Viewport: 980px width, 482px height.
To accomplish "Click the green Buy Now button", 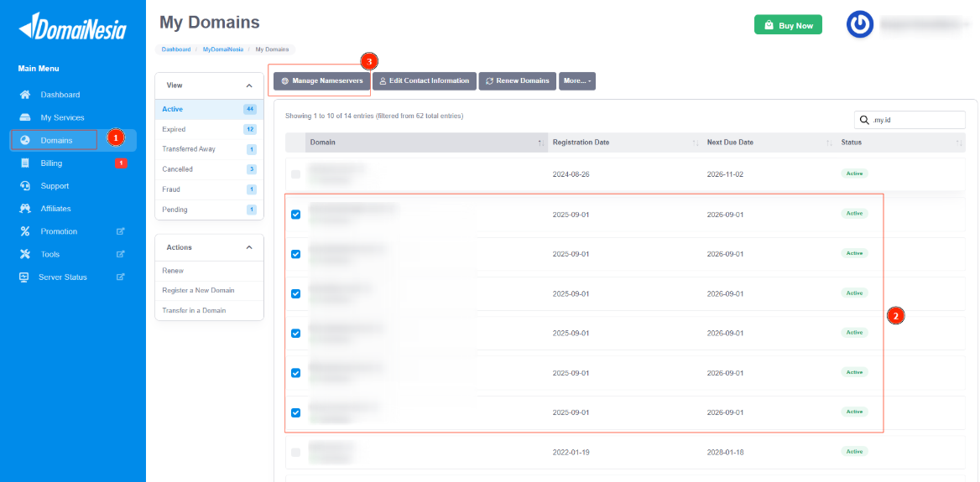I will [788, 25].
